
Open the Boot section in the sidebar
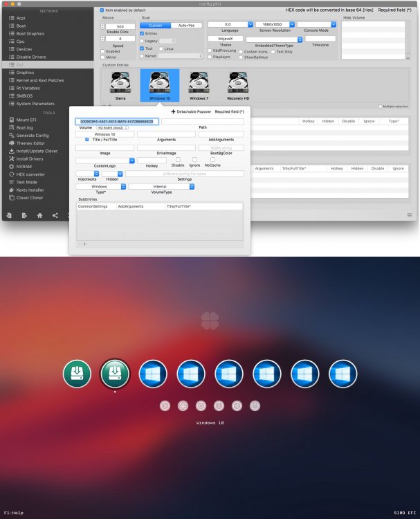coord(21,26)
